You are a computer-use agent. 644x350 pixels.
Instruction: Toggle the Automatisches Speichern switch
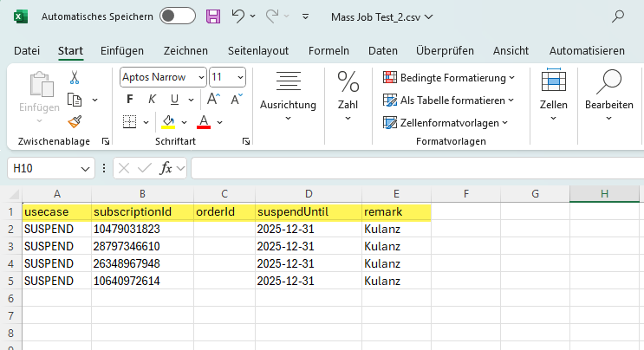[178, 16]
